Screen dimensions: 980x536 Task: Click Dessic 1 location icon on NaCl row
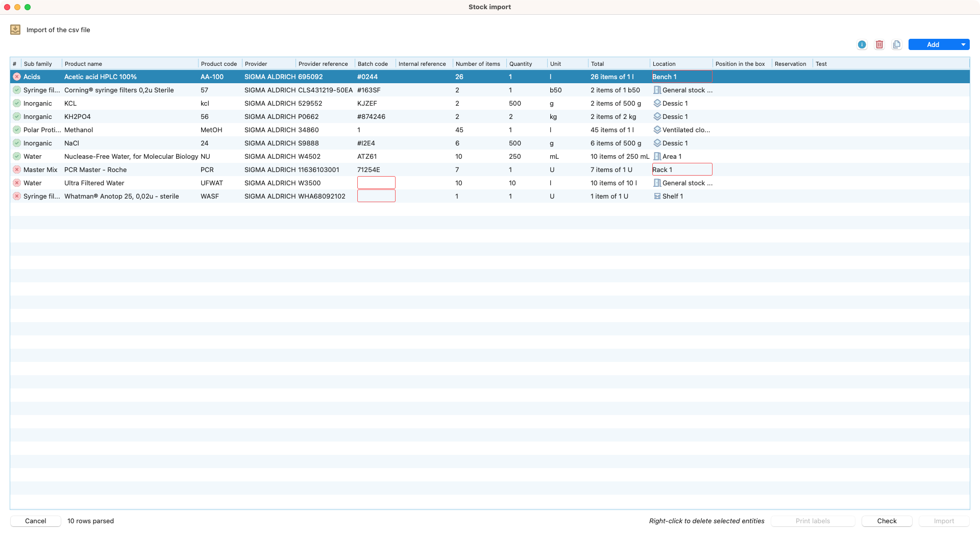tap(657, 143)
